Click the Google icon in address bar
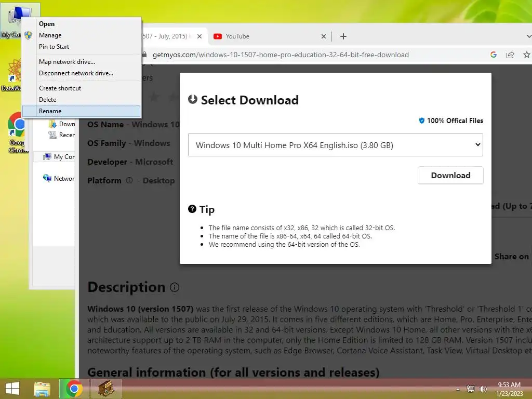This screenshot has height=399, width=532. [x=494, y=55]
